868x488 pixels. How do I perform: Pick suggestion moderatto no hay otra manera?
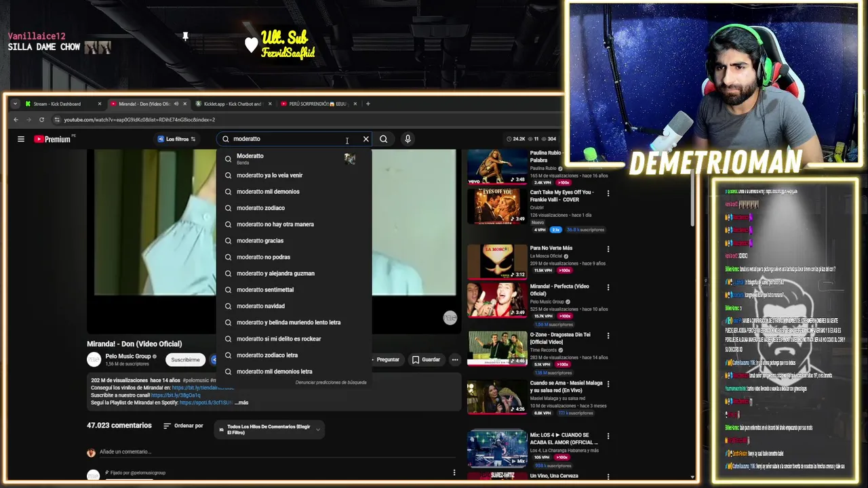294,224
